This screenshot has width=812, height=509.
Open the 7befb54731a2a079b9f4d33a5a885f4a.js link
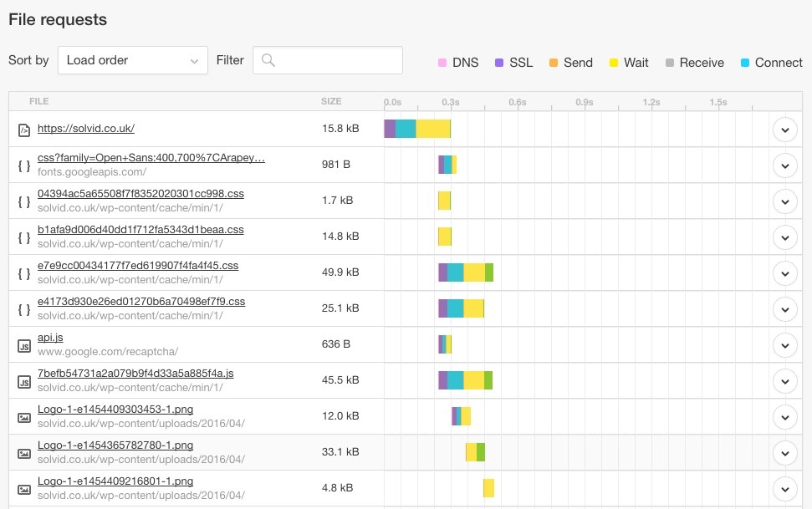[x=135, y=374]
